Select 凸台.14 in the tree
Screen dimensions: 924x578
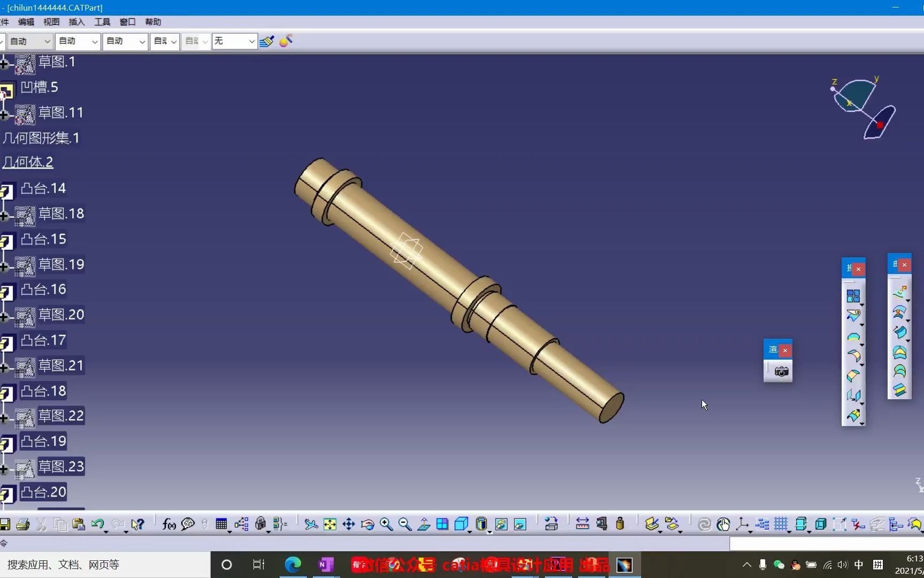pyautogui.click(x=43, y=188)
